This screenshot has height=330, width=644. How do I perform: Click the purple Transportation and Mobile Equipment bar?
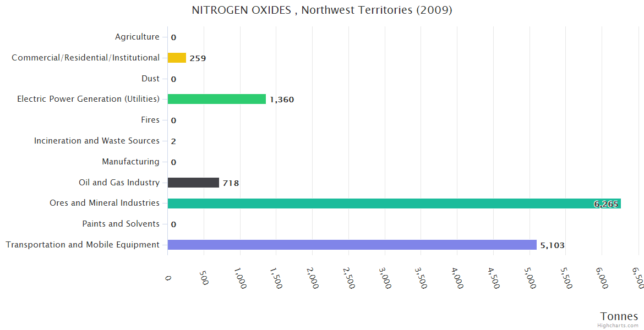coord(352,245)
